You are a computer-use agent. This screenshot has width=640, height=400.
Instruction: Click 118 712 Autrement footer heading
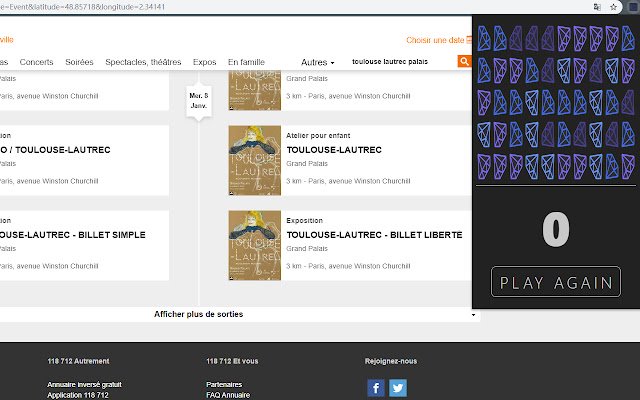[x=78, y=361]
